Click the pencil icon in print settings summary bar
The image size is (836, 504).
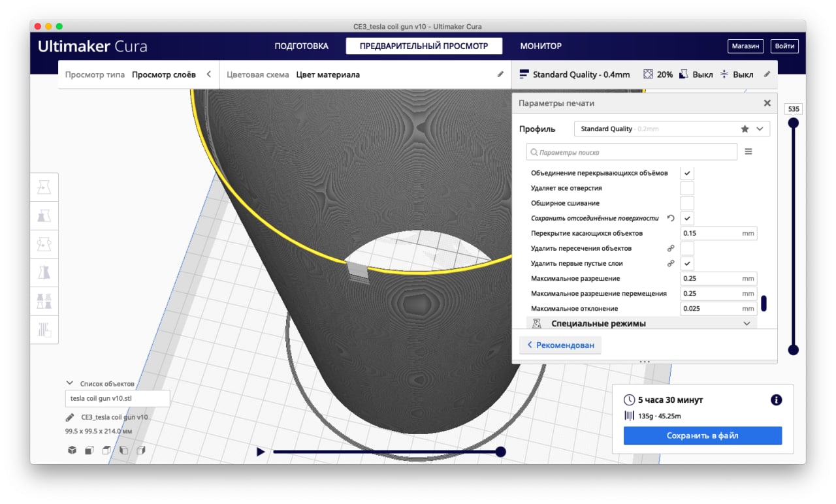point(767,74)
